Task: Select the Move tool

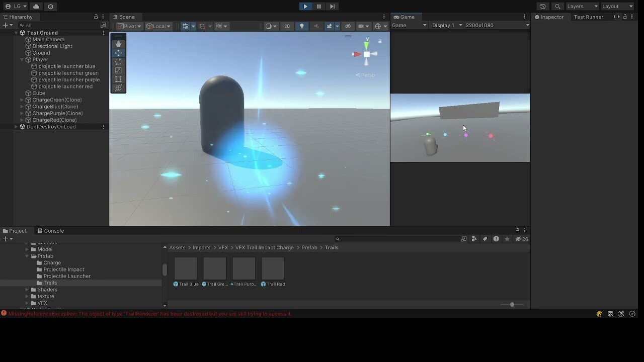Action: [118, 53]
